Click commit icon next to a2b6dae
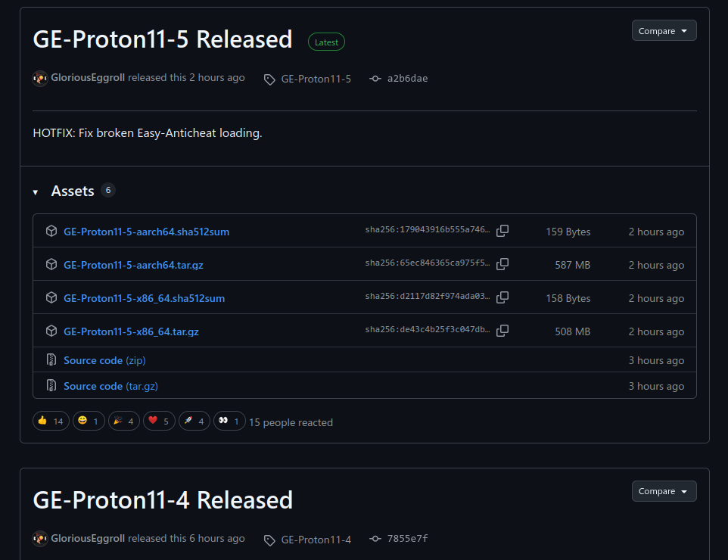The image size is (728, 560). pos(375,79)
